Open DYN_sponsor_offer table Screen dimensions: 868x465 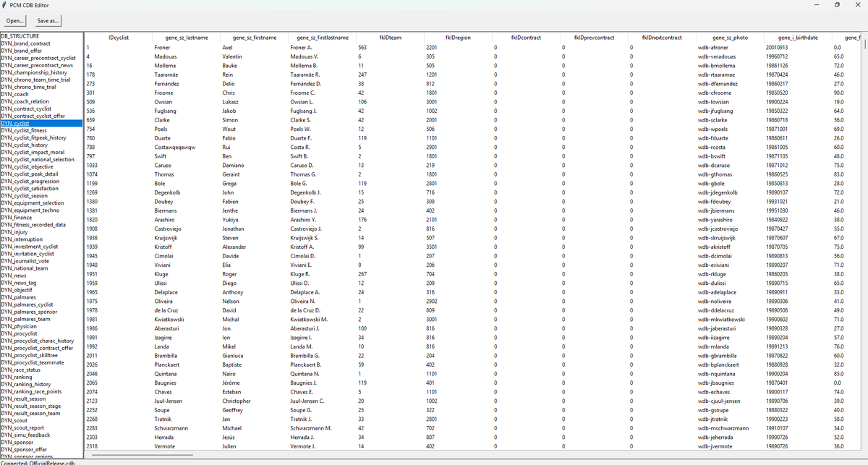coord(24,448)
